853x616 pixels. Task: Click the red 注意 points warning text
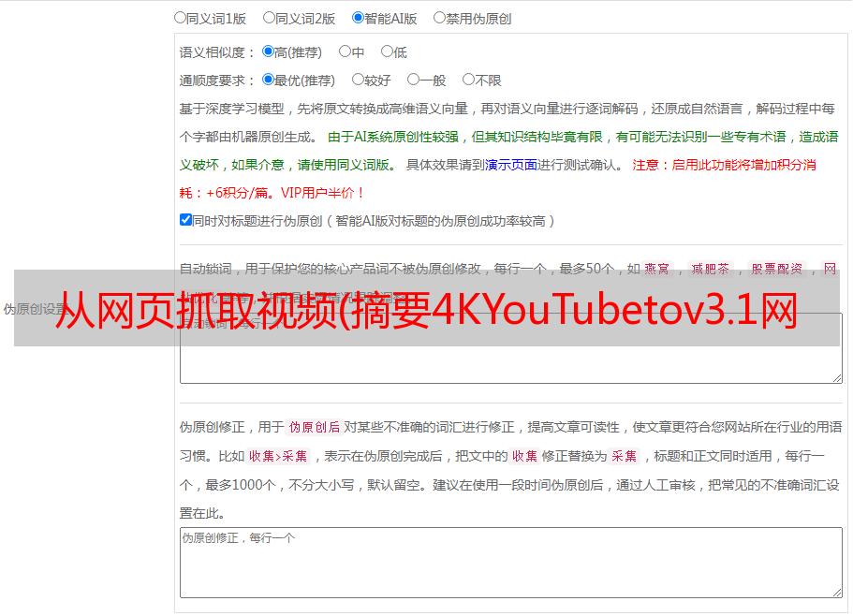497,179
